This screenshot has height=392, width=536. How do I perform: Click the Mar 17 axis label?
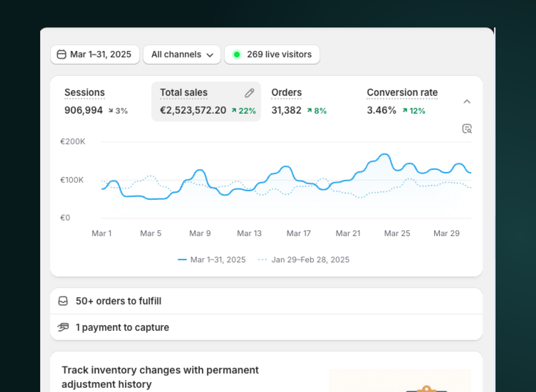click(x=298, y=233)
